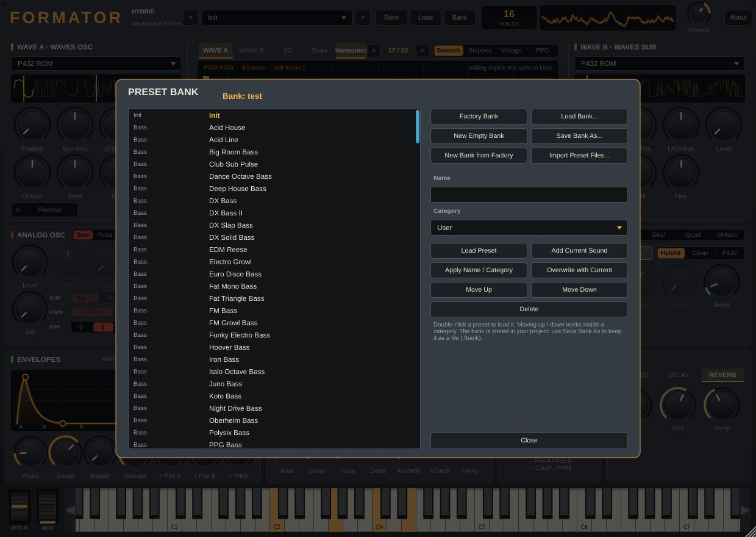Screen dimensions: 756x537
Task: Select the DX Bass II preset
Action: click(272, 213)
